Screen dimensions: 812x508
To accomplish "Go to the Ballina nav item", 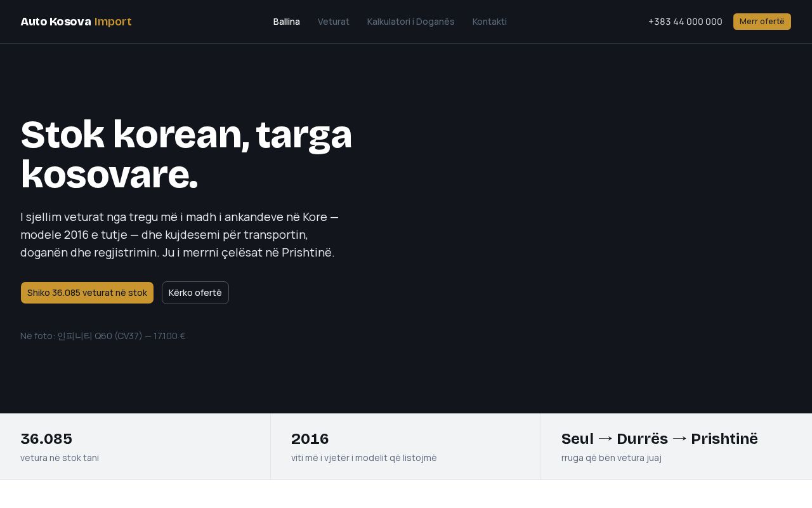I will [287, 22].
